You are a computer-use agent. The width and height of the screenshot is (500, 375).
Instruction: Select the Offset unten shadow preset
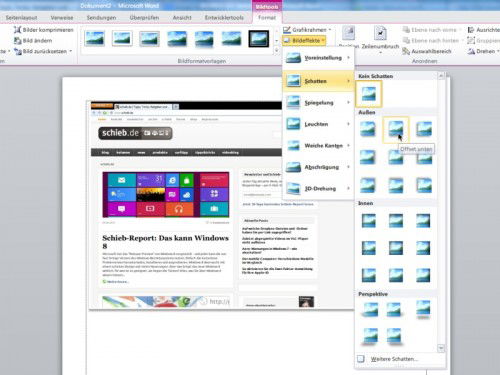[x=396, y=129]
